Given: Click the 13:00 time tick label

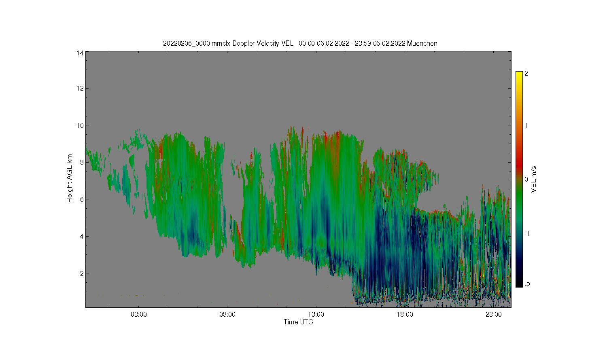Looking at the screenshot, I should pyautogui.click(x=316, y=315).
